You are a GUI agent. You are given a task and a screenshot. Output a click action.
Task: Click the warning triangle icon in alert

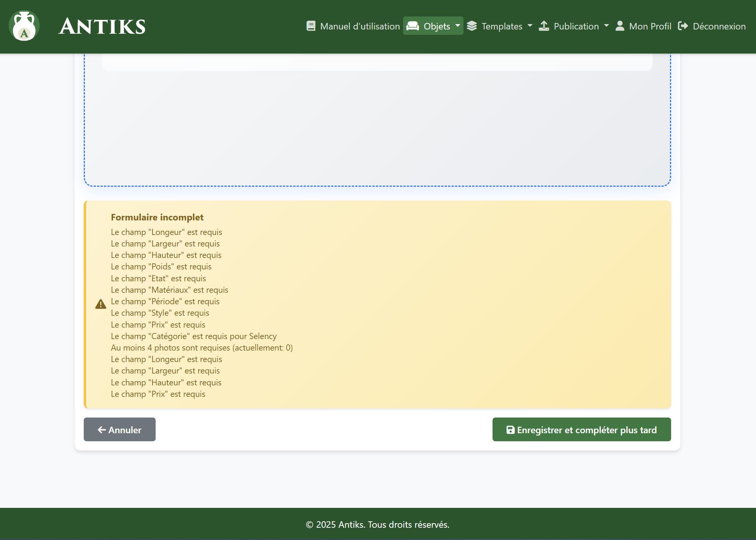tap(101, 304)
